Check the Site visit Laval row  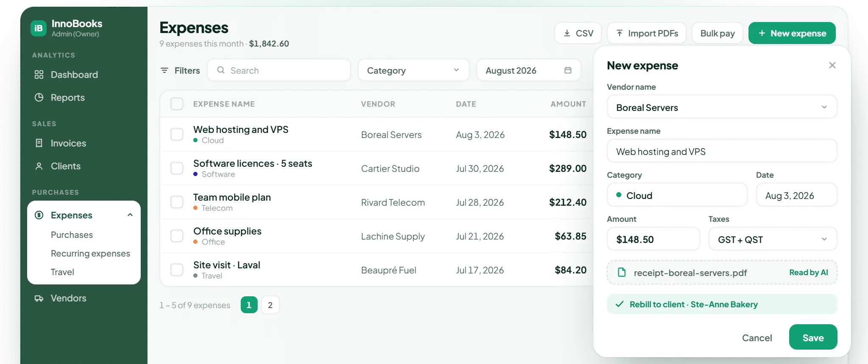(x=177, y=270)
